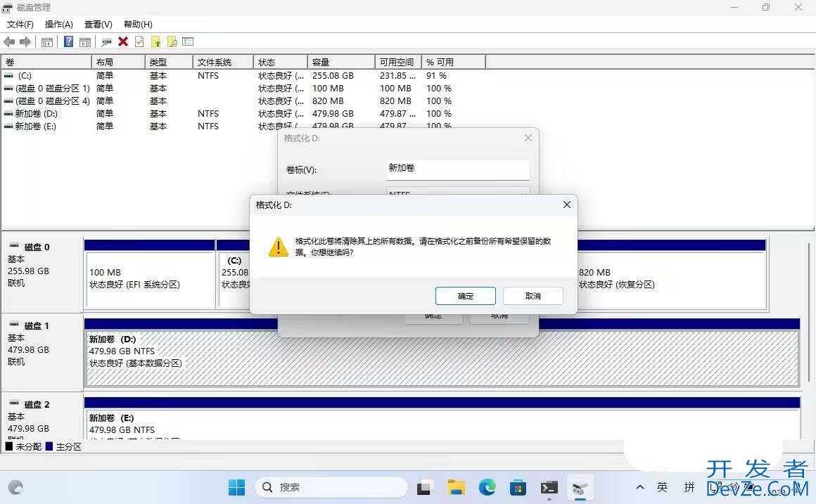Close the front 格式化 D: warning dialog
Screen dimensions: 816x504
567,205
